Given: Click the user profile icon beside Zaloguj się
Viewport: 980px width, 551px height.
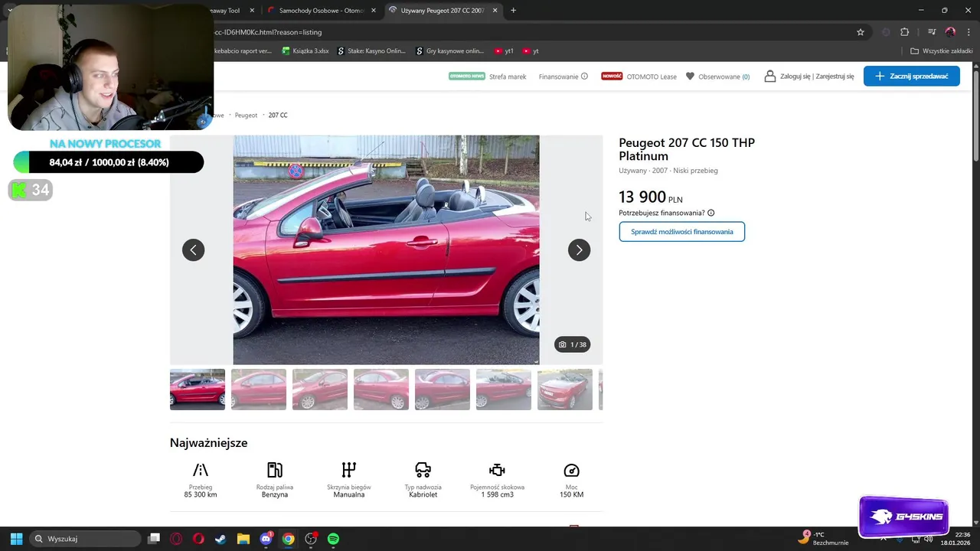Looking at the screenshot, I should click(x=770, y=77).
